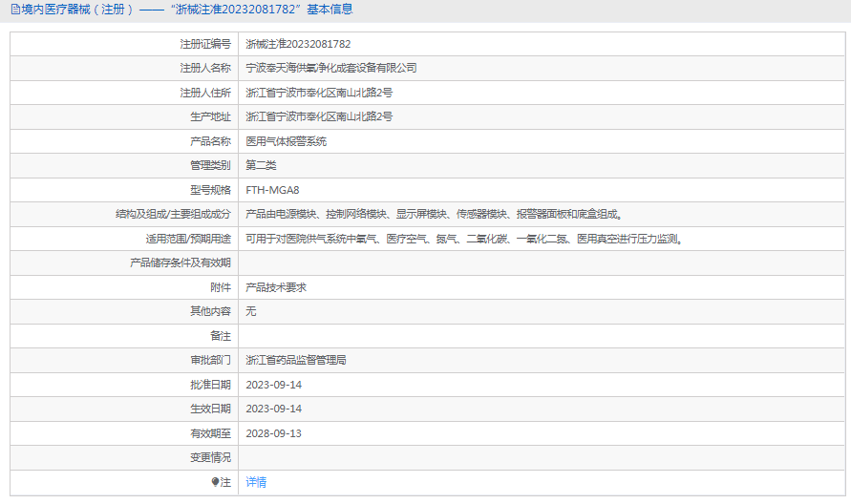
Task: Click the 附件 label
Action: coord(221,287)
